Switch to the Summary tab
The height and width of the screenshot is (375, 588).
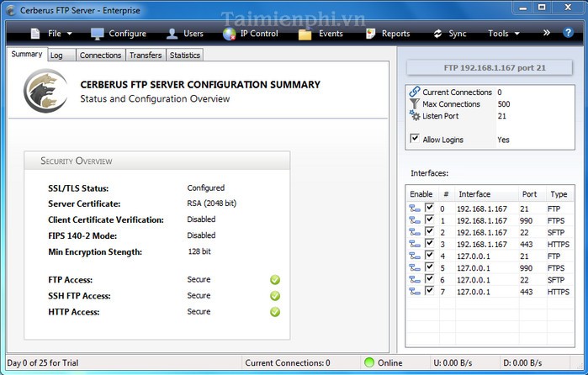point(27,54)
